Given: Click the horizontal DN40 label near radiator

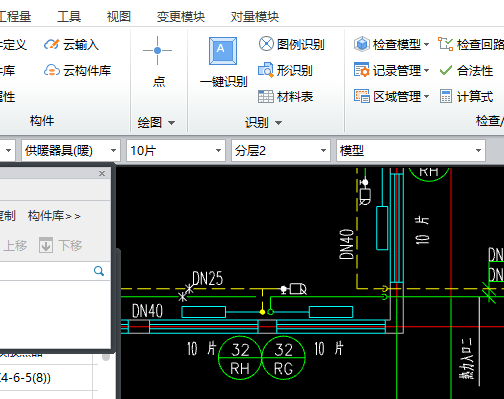Looking at the screenshot, I should point(147,311).
